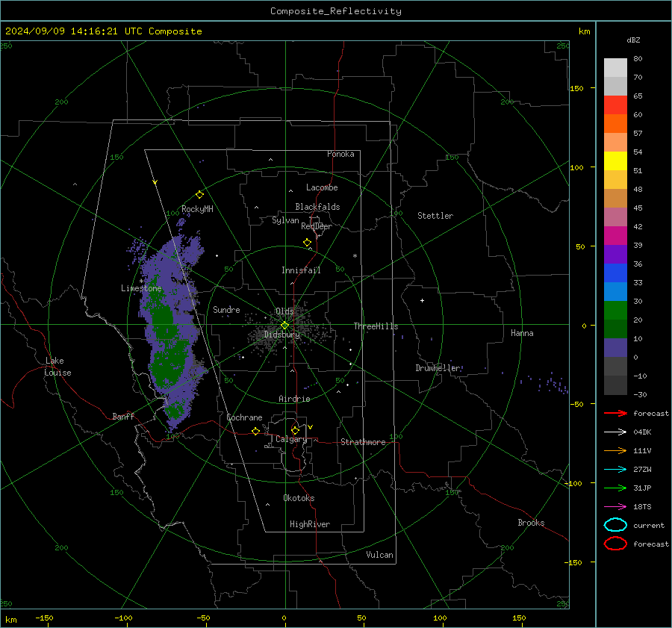This screenshot has height=628, width=672.
Task: Click the Drumheller town label
Action: pyautogui.click(x=438, y=368)
